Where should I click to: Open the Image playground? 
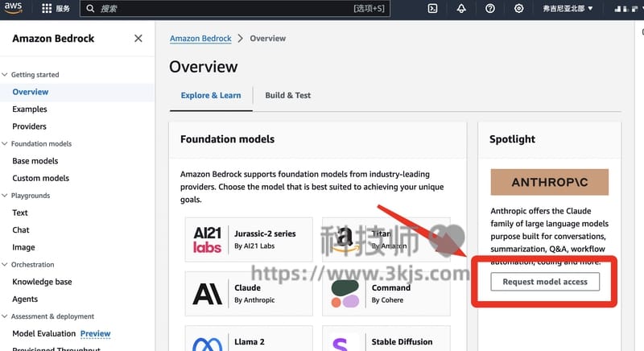(23, 247)
